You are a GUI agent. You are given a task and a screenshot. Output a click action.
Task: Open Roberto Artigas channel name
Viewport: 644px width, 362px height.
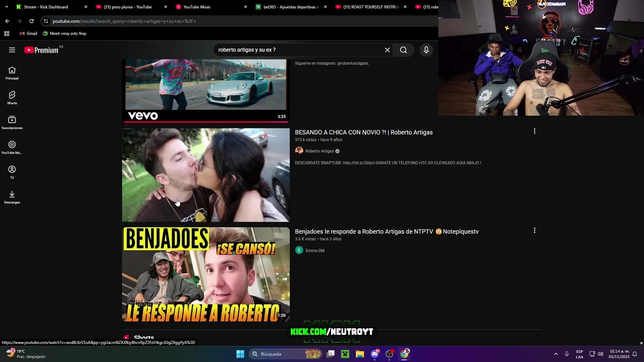pos(319,151)
